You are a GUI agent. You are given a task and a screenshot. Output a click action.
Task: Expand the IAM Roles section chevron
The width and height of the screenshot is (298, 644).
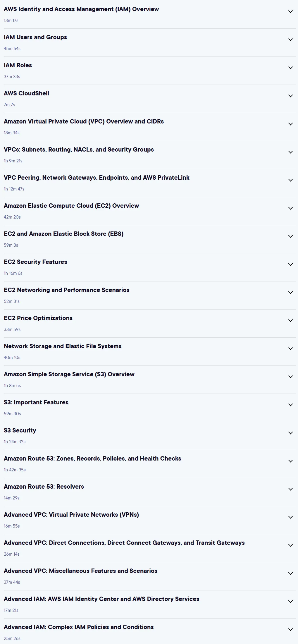click(x=290, y=68)
